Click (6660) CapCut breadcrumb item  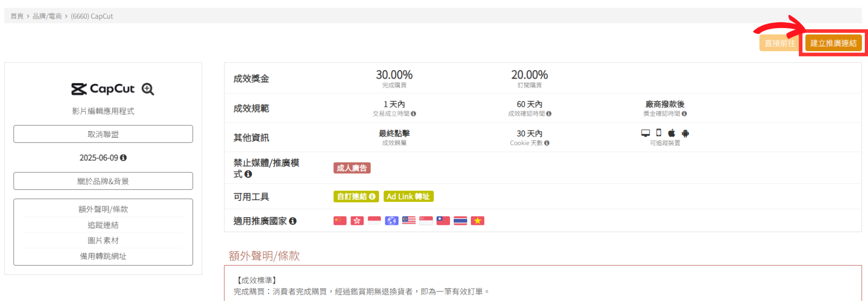[x=92, y=16]
